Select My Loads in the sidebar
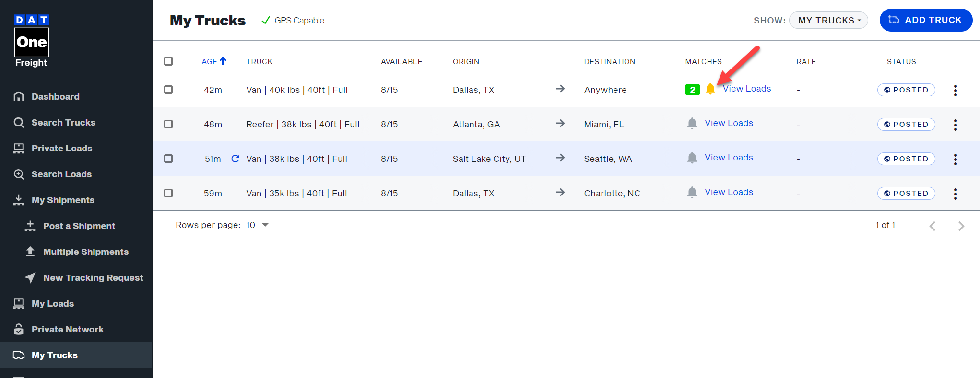Screen dimensions: 980x378 coord(53,303)
